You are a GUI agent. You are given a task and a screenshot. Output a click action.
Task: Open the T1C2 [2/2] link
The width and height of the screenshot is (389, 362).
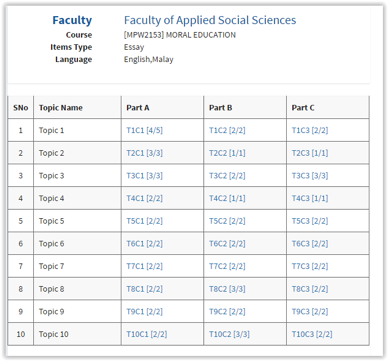pos(227,130)
